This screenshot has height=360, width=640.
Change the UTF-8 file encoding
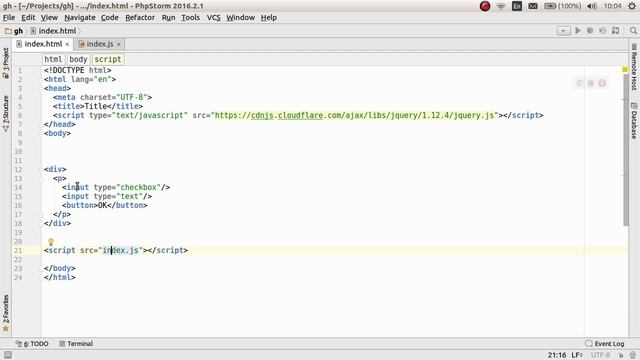point(600,355)
